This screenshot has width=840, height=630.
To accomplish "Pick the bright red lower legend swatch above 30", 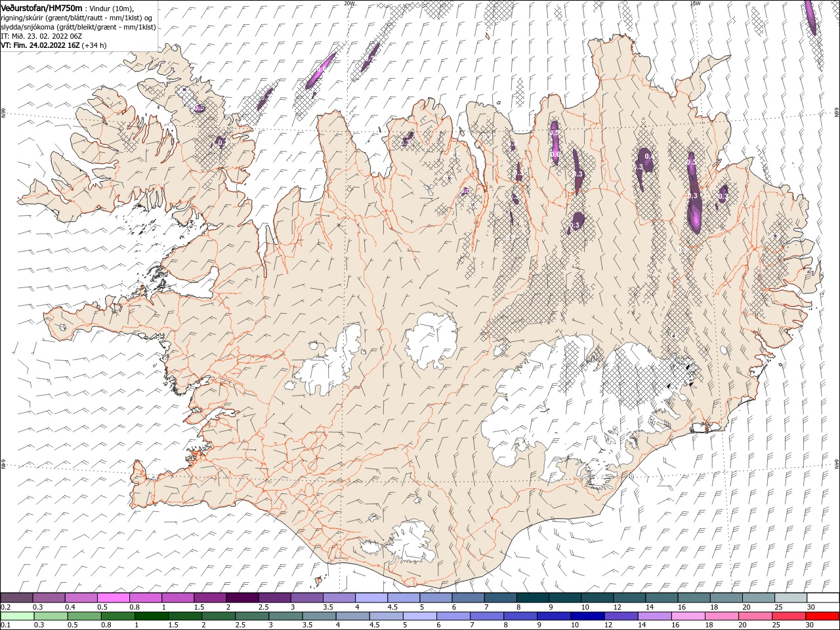I will point(822,616).
